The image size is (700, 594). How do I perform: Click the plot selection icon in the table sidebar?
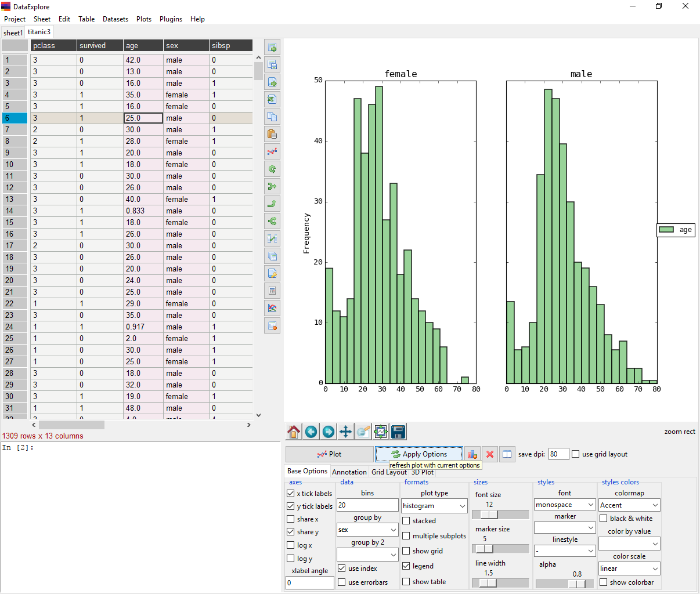click(272, 151)
